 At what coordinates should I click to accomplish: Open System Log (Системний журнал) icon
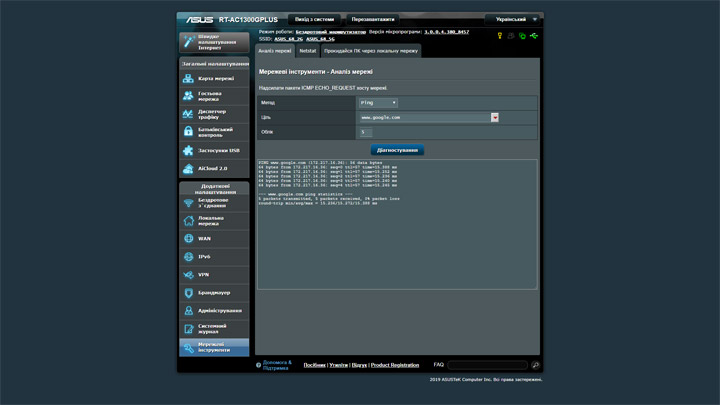(188, 329)
